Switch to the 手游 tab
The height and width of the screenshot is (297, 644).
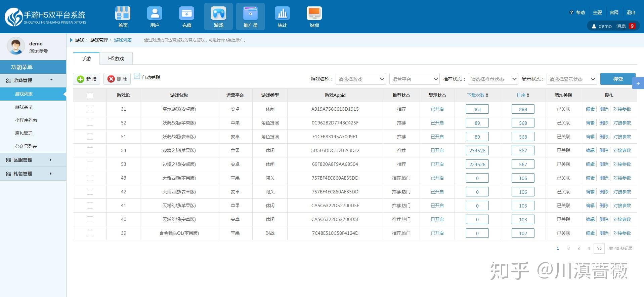(86, 59)
